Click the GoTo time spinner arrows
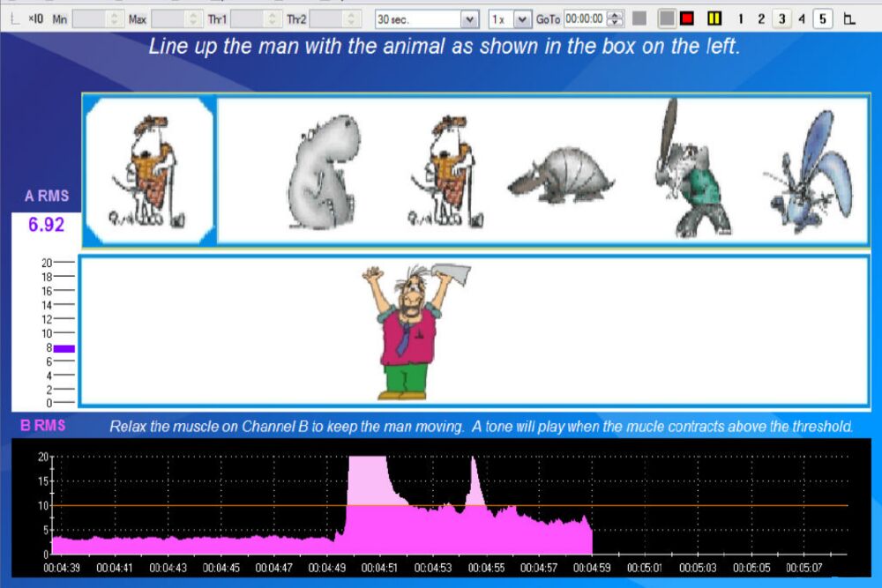Screen dimensions: 882x588 point(616,19)
